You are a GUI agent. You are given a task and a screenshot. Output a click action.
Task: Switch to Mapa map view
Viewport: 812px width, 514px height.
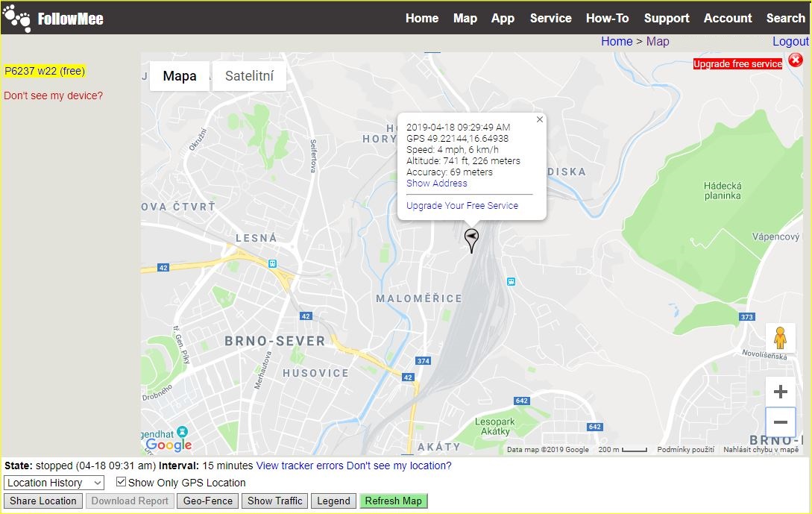180,76
